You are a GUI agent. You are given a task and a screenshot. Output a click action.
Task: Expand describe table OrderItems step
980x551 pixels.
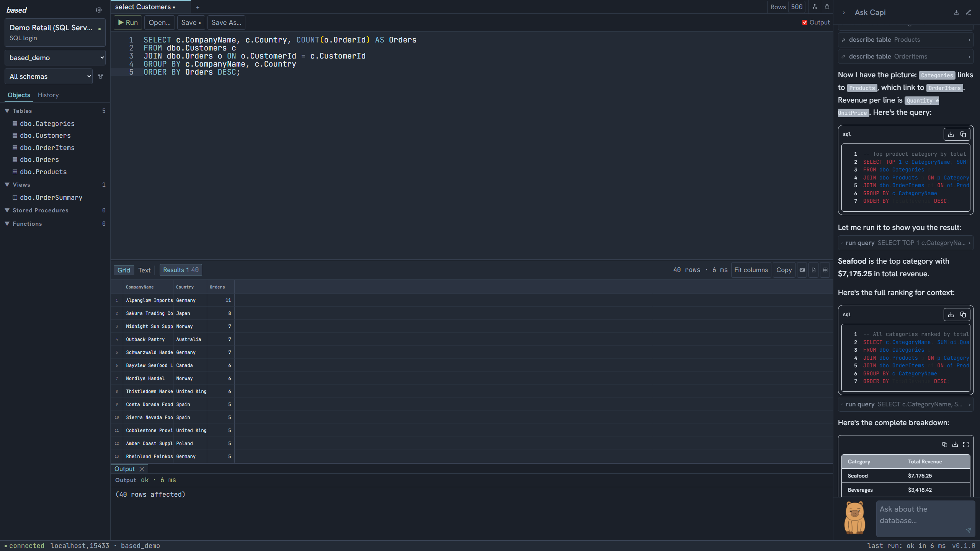click(x=906, y=57)
